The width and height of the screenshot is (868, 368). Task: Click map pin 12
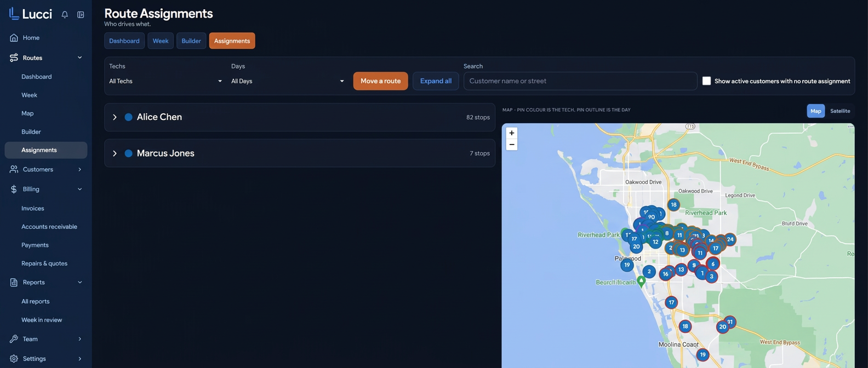pos(655,242)
